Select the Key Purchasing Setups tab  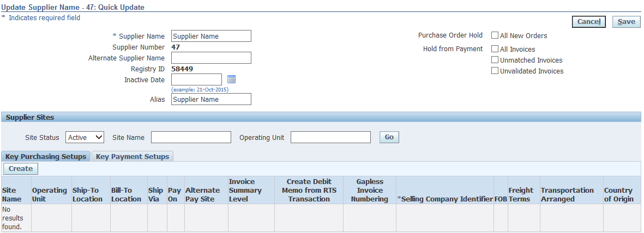coord(46,156)
